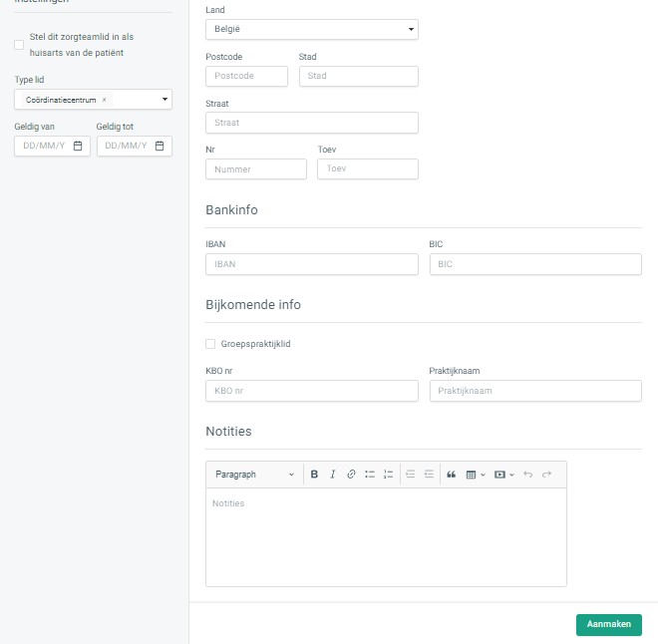Insert a block quote

coord(451,475)
